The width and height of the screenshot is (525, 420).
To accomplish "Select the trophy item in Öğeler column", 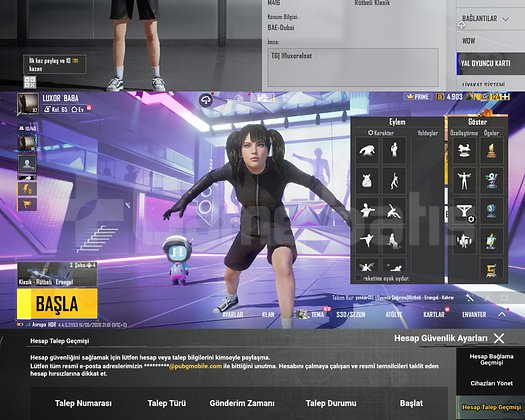I will point(491,150).
